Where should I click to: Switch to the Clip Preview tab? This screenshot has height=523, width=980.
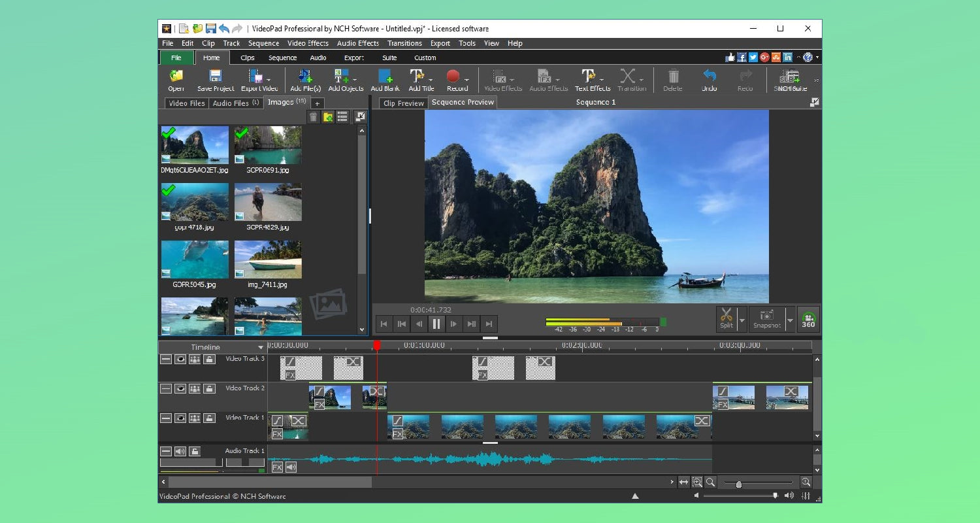point(403,103)
